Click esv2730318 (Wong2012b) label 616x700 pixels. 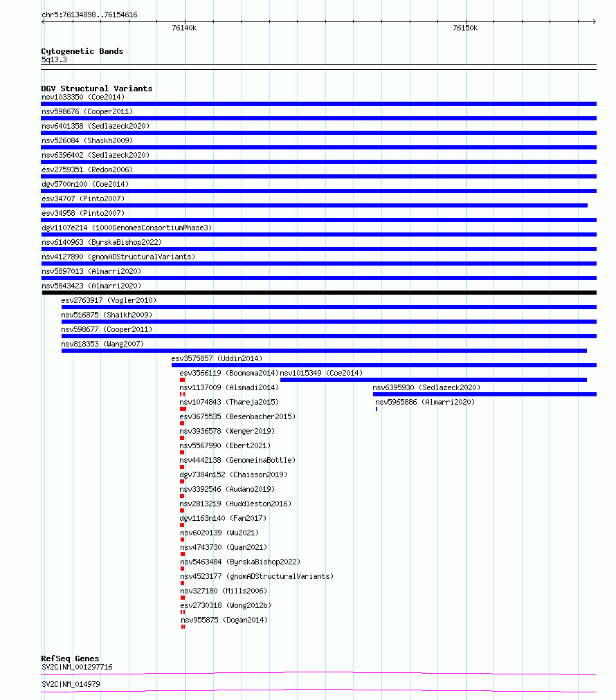click(226, 605)
